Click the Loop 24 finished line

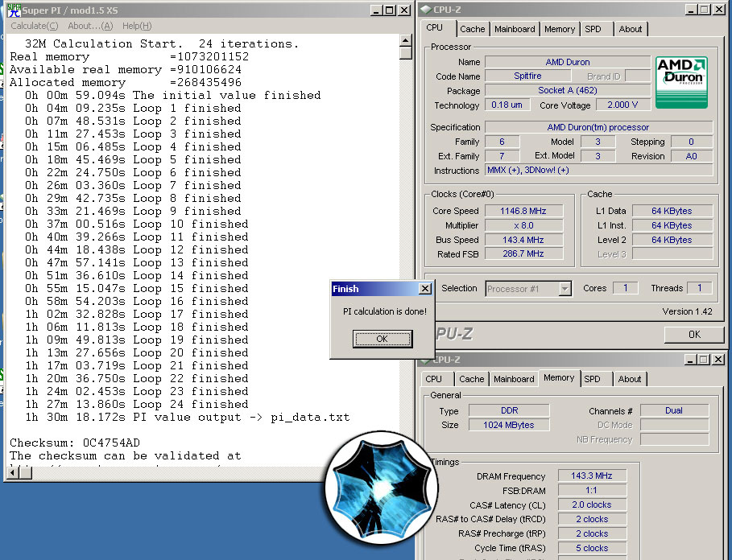point(136,404)
